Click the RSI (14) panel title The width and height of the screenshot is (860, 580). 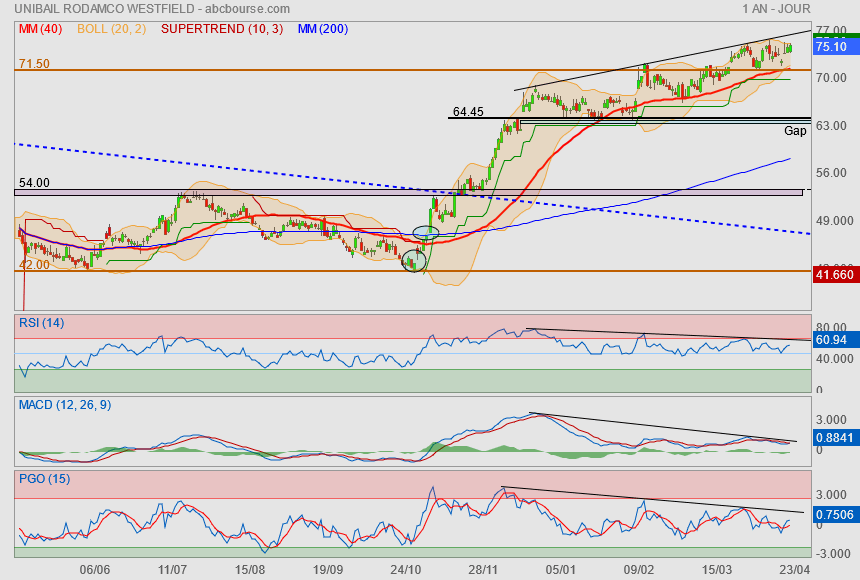(42, 323)
